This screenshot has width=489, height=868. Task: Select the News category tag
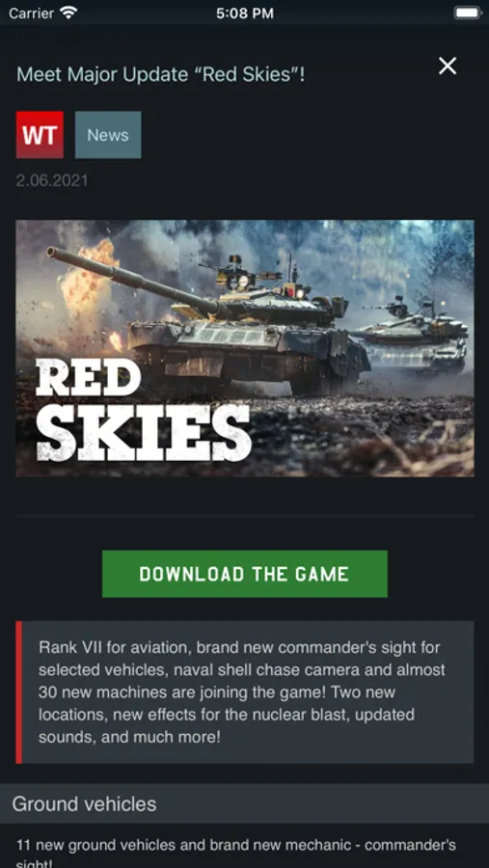click(x=108, y=135)
